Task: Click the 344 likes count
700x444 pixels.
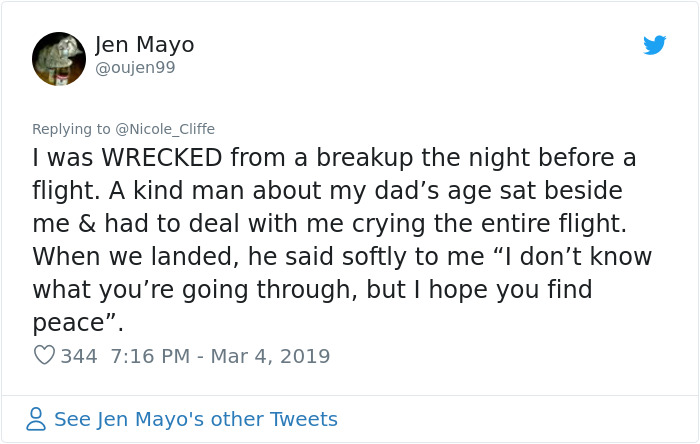Action: (79, 355)
